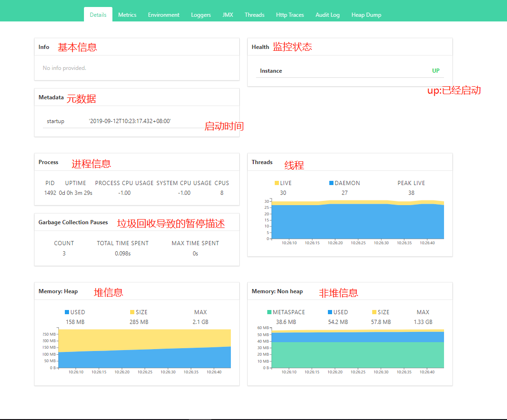Click the green METASPACE legend swatch
The height and width of the screenshot is (420, 507).
click(269, 312)
